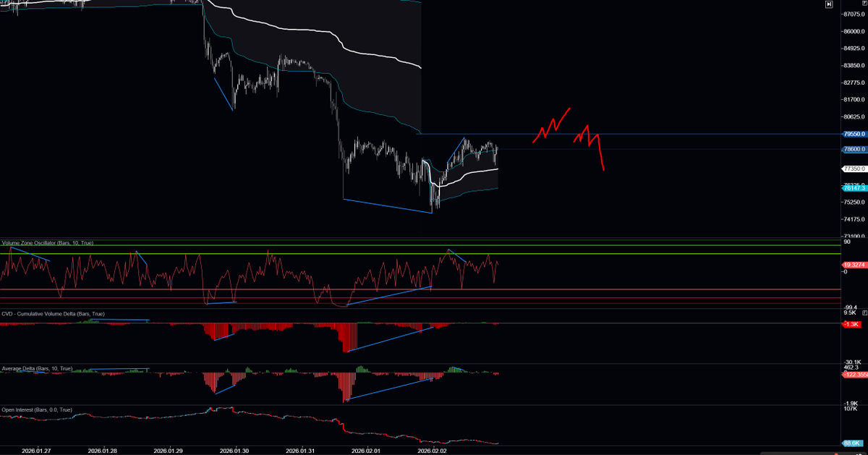Screen dimensions: 868x455
Task: Click the 2026.02.02 date label on the time axis
Action: 434,449
